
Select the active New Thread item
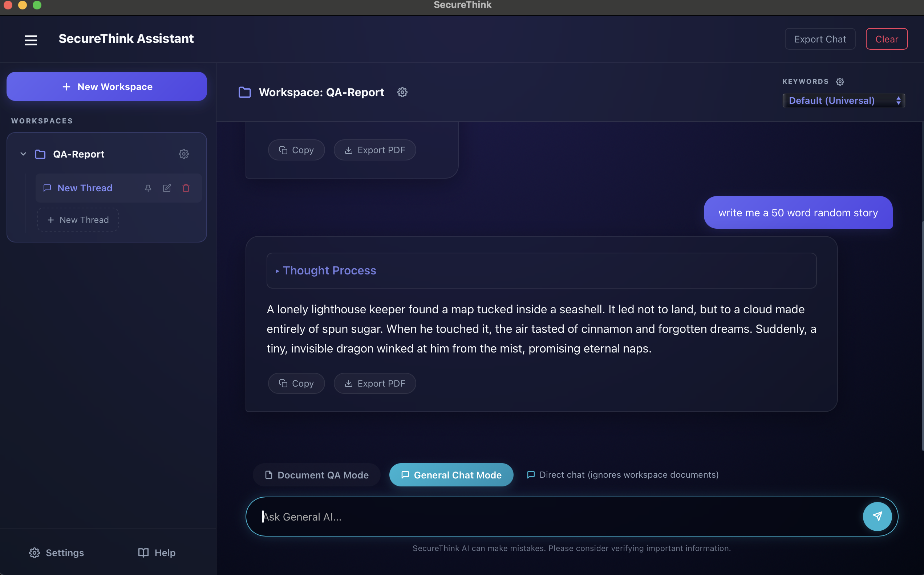(x=118, y=188)
